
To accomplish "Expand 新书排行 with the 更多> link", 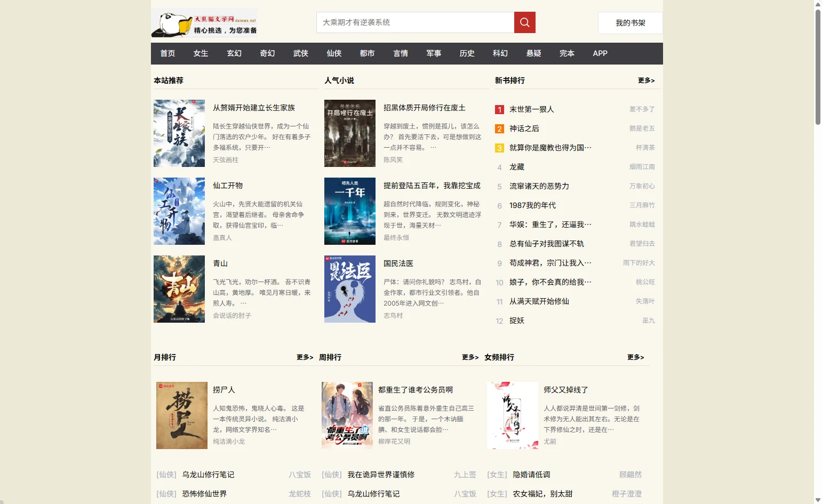I will pos(646,81).
